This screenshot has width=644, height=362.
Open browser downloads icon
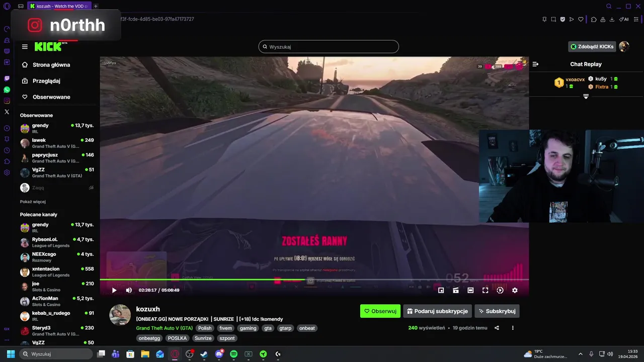coord(612,19)
